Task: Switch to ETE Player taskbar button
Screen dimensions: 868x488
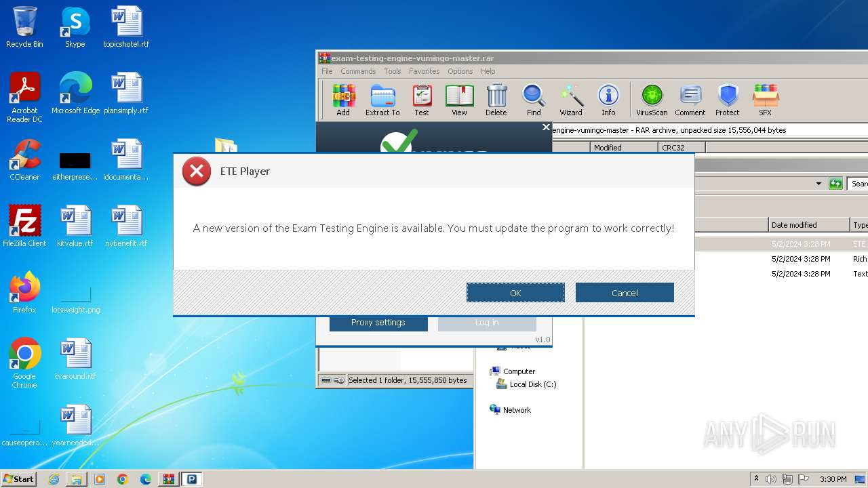Action: click(192, 479)
